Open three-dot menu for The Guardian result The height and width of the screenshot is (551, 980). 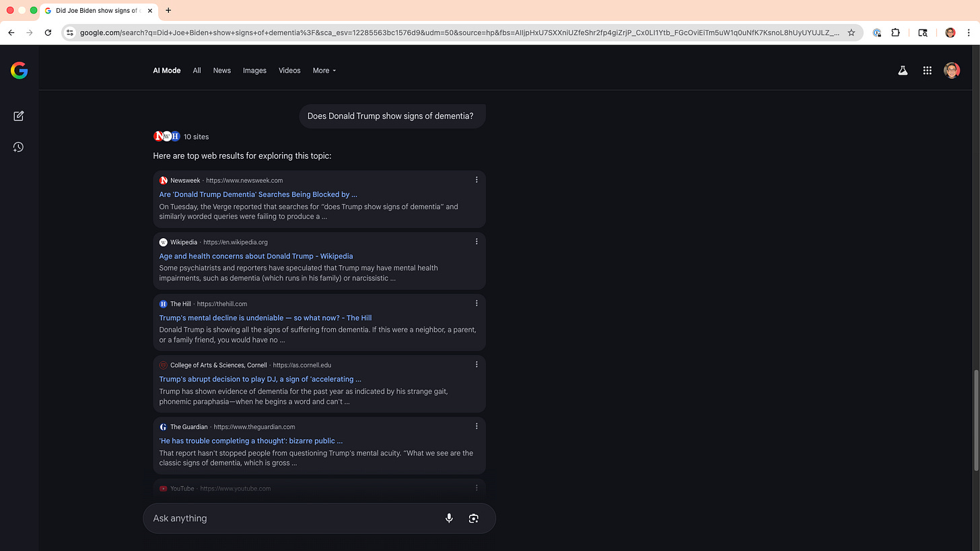click(477, 426)
